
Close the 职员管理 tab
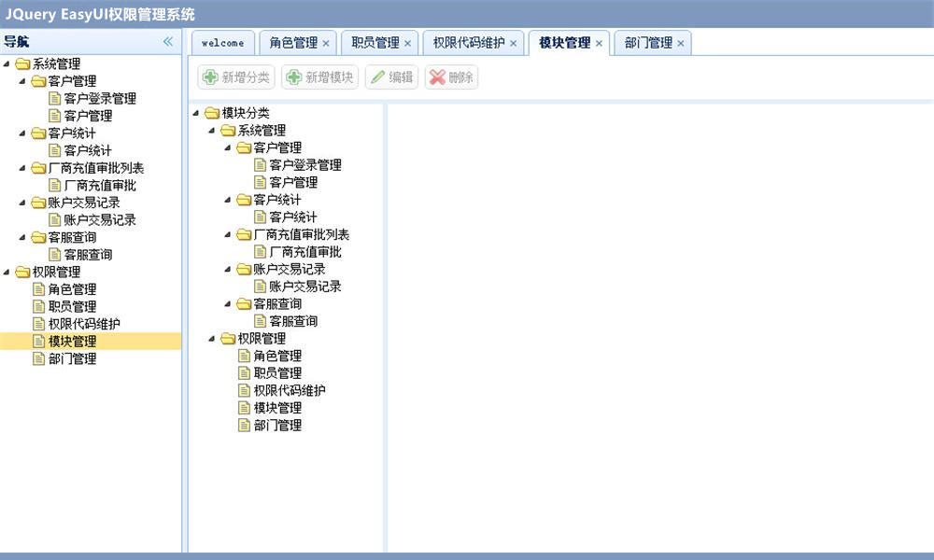407,44
